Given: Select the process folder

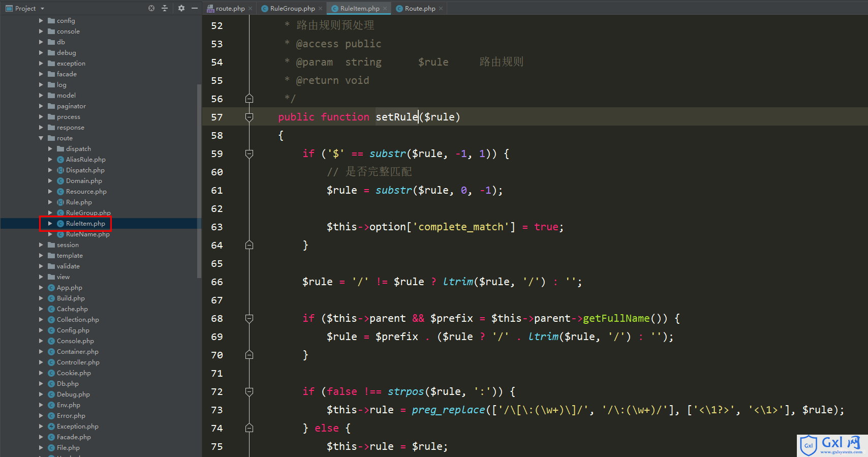Looking at the screenshot, I should click(x=69, y=117).
